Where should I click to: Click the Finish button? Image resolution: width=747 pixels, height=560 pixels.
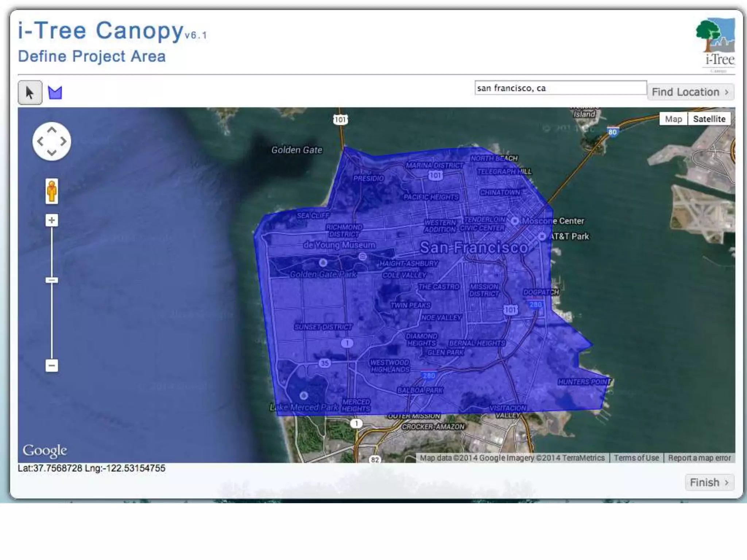pyautogui.click(x=709, y=482)
